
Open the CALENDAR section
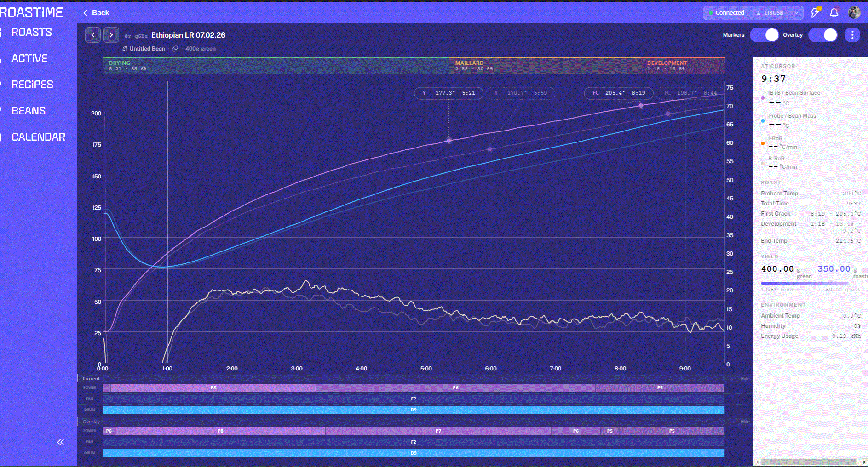(38, 137)
